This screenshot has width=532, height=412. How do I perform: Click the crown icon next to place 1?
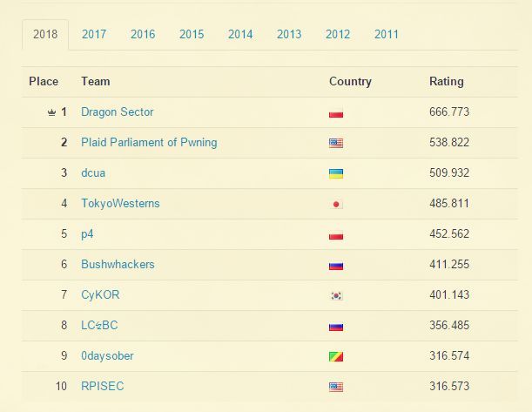(51, 112)
